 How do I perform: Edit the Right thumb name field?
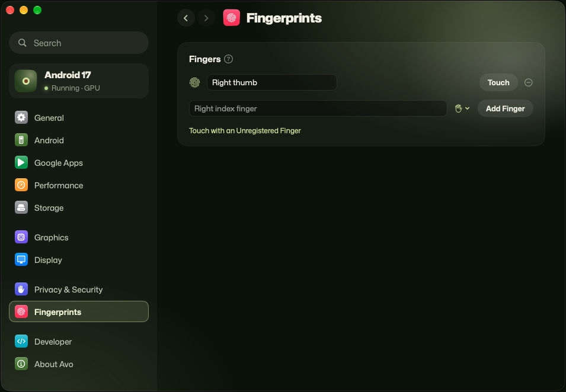click(272, 82)
